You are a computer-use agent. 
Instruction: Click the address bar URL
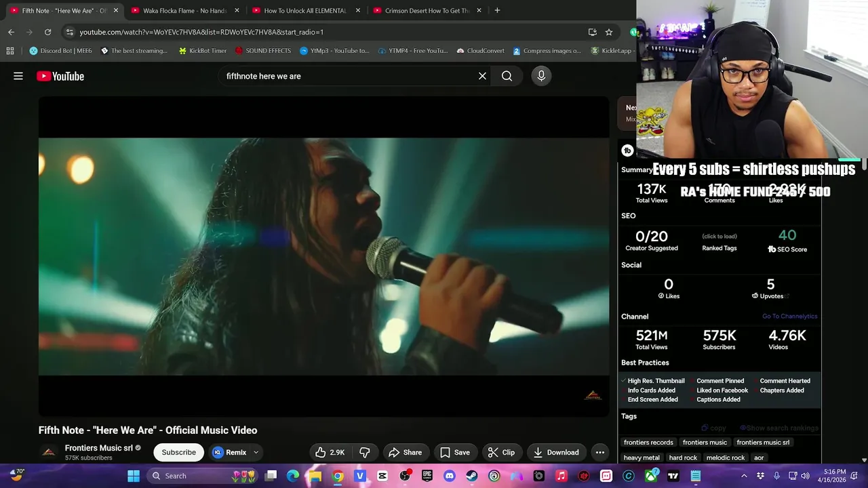click(201, 32)
